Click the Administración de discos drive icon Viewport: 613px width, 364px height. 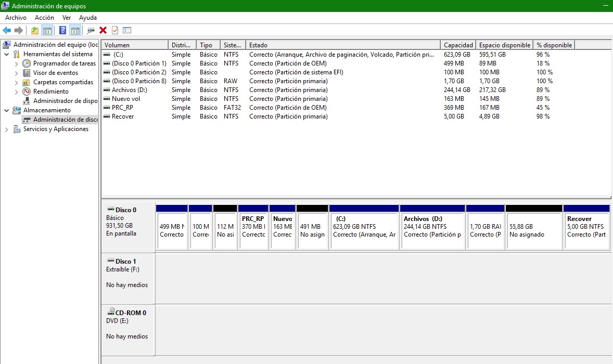tap(27, 120)
